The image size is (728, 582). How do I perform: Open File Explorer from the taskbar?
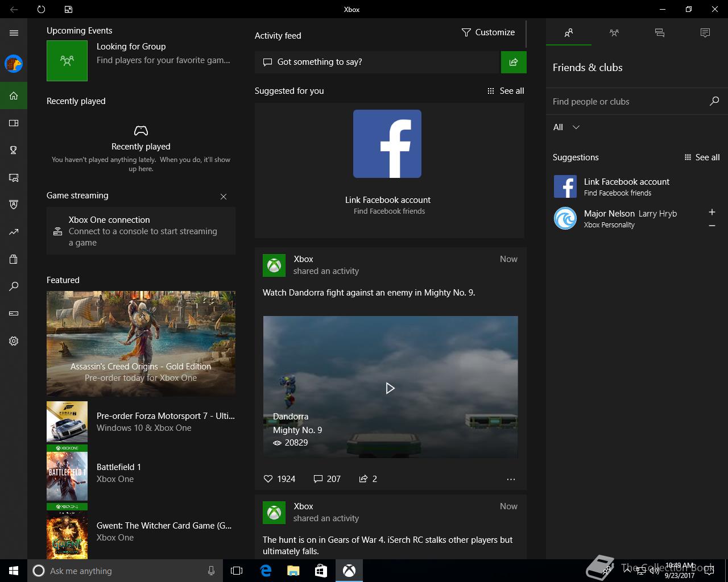(x=293, y=571)
